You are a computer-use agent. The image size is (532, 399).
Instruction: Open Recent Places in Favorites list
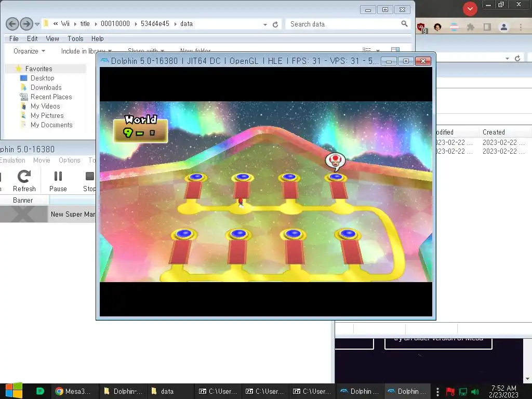point(51,97)
